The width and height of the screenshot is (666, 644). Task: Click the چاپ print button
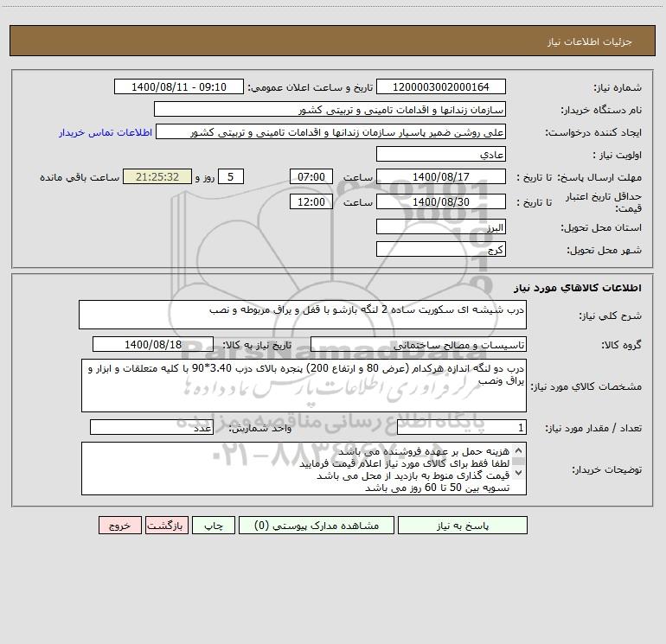pyautogui.click(x=214, y=526)
